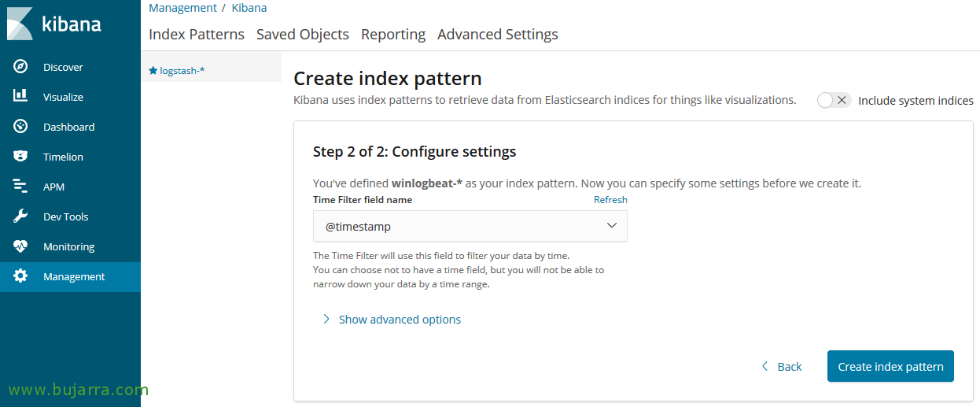
Task: Toggle Include system indices switch
Action: pyautogui.click(x=833, y=100)
